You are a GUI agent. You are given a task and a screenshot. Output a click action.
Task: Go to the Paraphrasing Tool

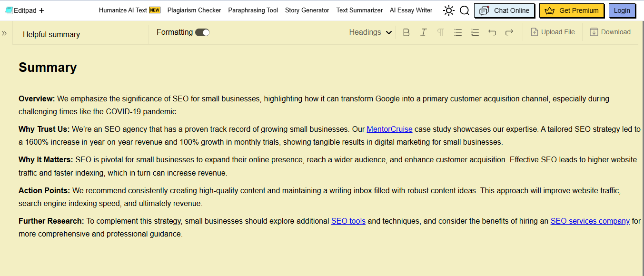[253, 10]
